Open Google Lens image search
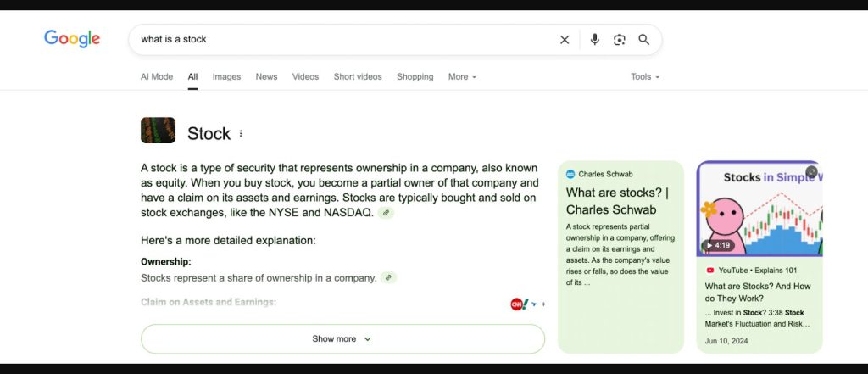The width and height of the screenshot is (868, 374). [x=620, y=40]
